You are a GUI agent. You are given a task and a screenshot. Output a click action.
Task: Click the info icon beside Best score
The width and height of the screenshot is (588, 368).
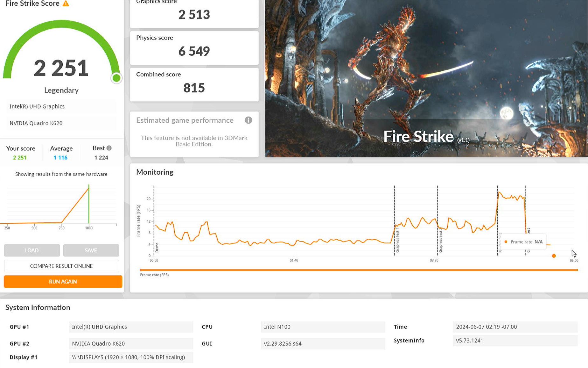pos(109,148)
